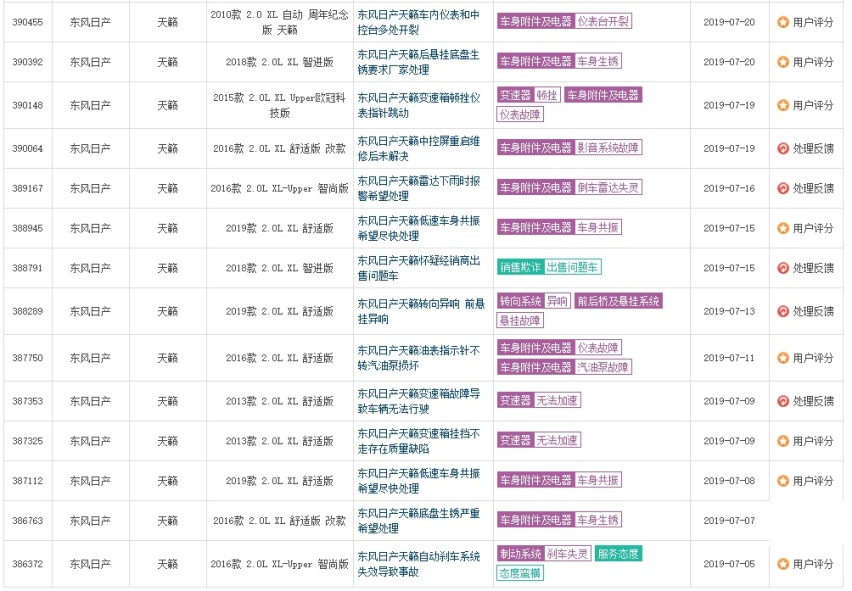Click the 用户评分 star icon in row 390455
This screenshot has width=852, height=591.
pos(782,22)
